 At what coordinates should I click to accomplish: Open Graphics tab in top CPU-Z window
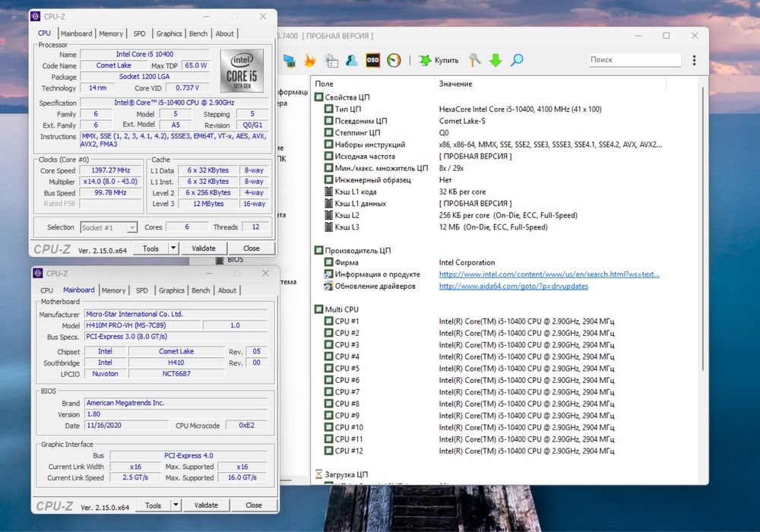pos(169,33)
